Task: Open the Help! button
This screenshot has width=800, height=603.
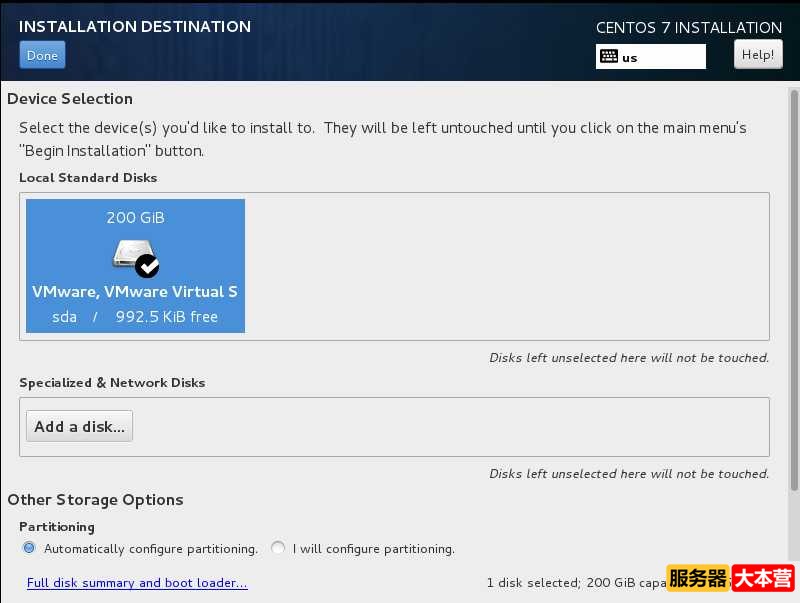Action: click(x=758, y=55)
